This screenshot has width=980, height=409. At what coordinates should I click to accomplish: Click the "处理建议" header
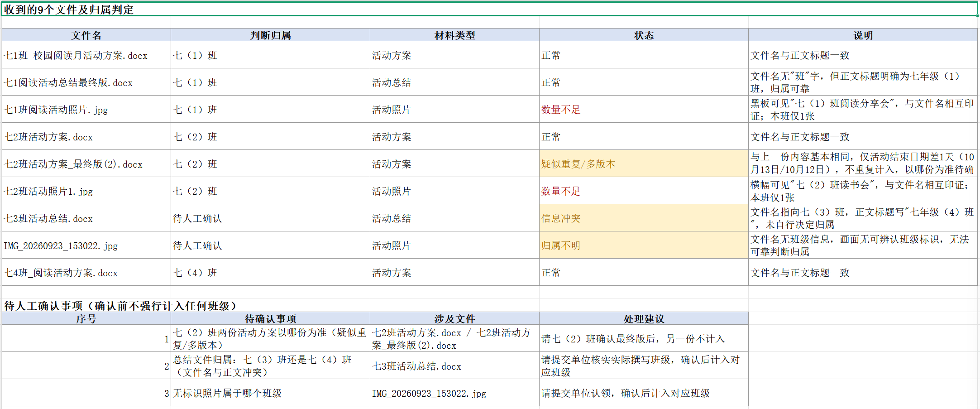(x=644, y=318)
